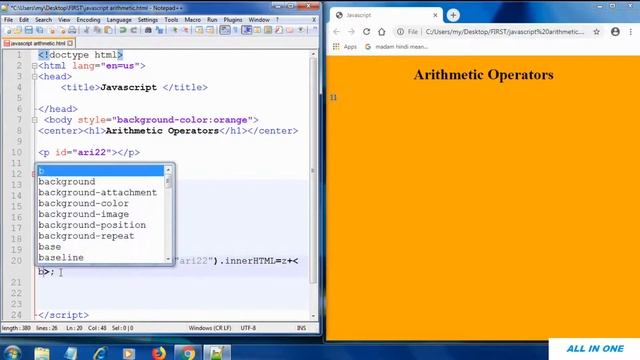Click the Cut scissors icon
This screenshot has width=640, height=360.
87,30
